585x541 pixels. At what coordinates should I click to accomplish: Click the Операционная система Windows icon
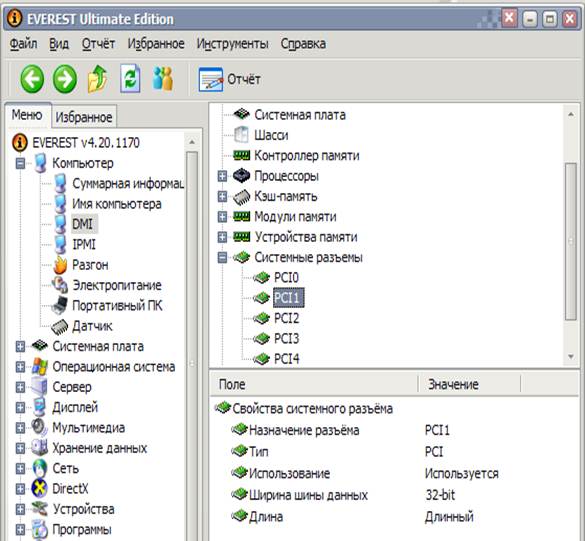click(40, 367)
